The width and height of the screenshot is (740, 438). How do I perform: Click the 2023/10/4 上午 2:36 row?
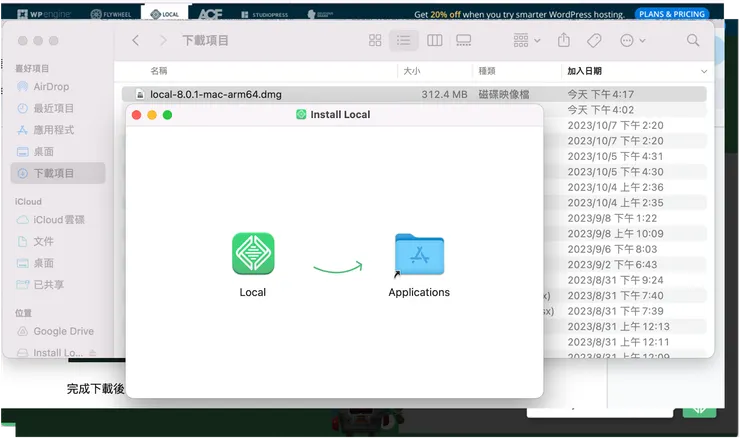[615, 187]
